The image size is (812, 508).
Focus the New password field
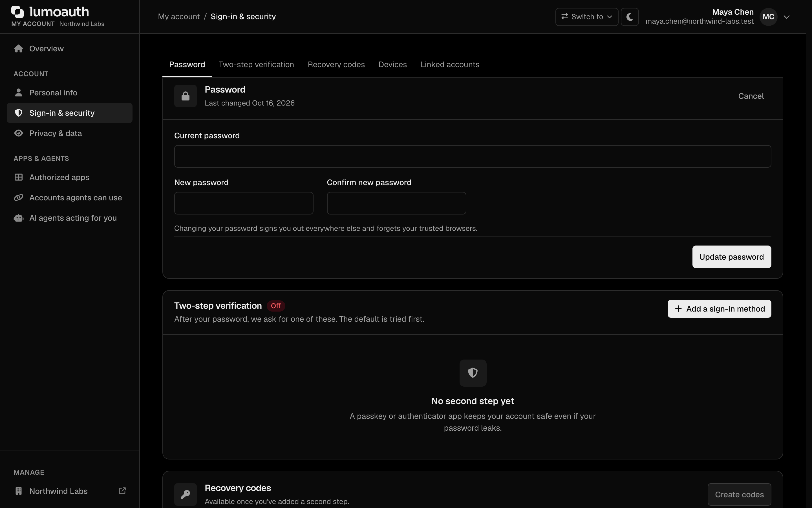point(244,203)
